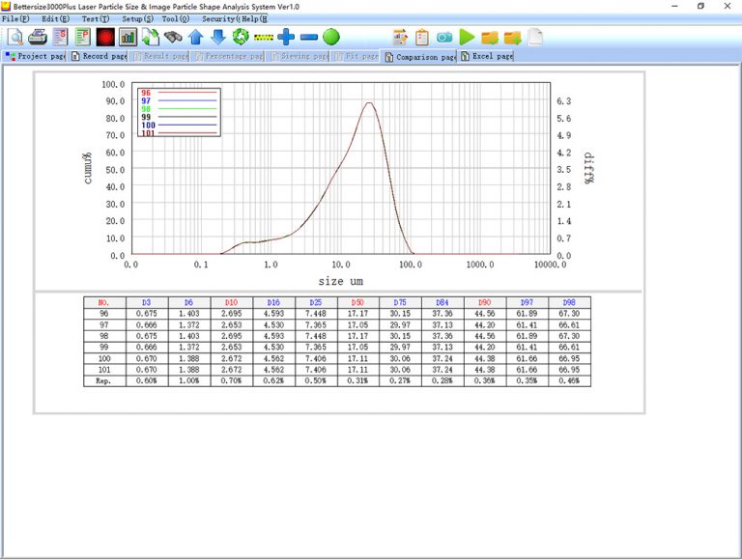
Task: Open the Security menu
Action: tap(219, 19)
